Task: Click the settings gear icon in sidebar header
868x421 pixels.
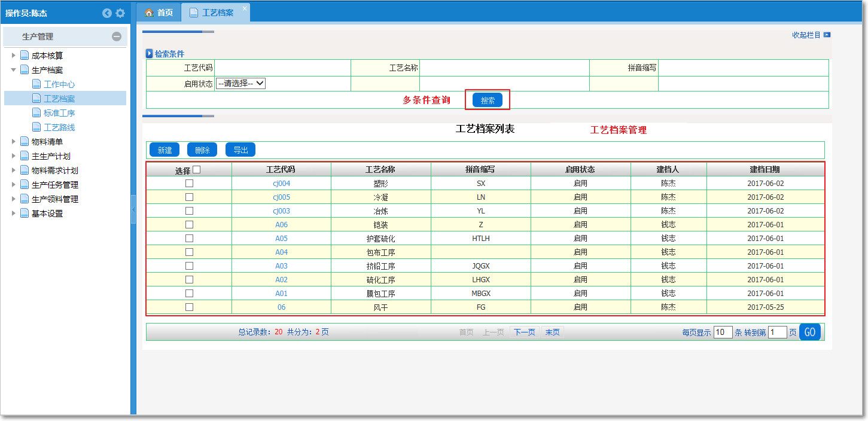Action: (120, 13)
